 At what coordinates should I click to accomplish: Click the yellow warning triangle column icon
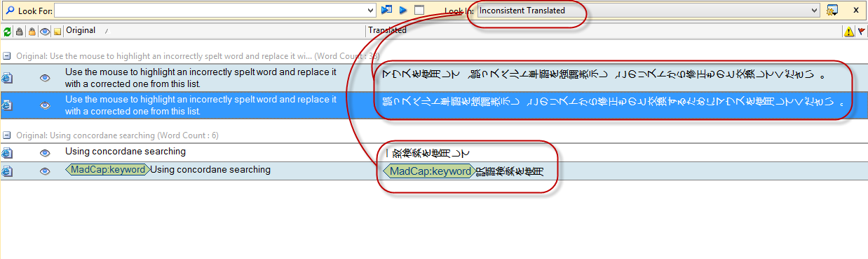[x=849, y=32]
